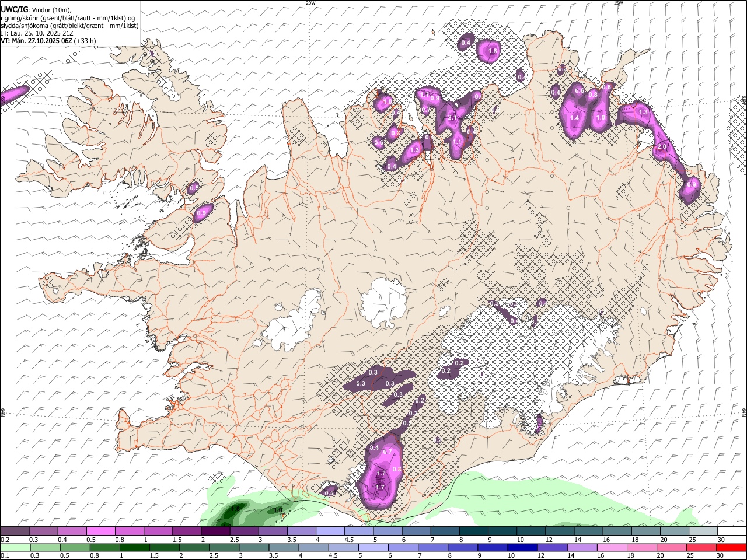
Task: Pick the 0.2 dark purple swatch, top legend row
Action: click(x=15, y=531)
